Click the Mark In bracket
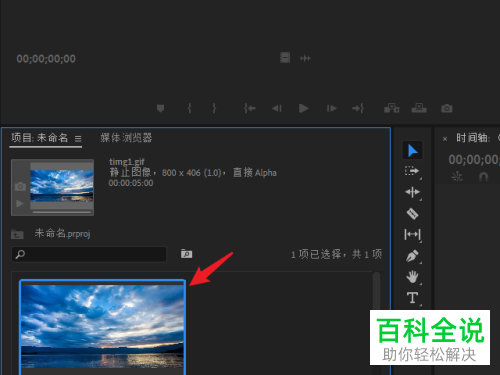 point(189,108)
